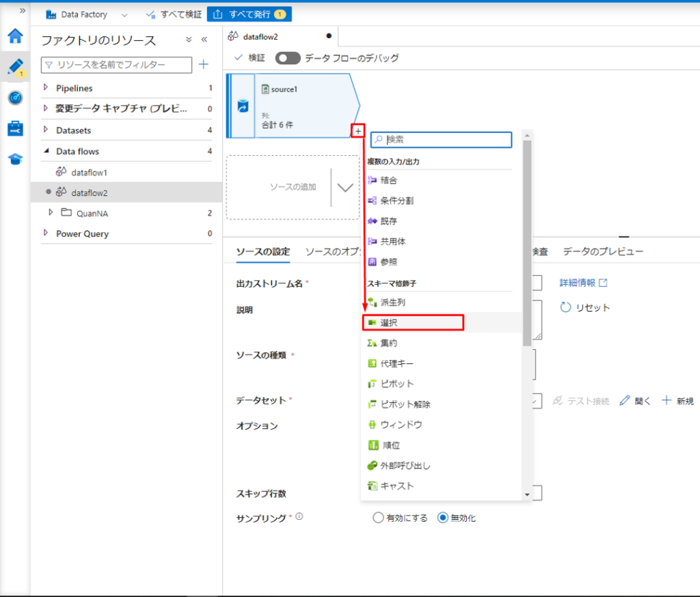This screenshot has width=700, height=597.
Task: Open the Author pencil hub
Action: [15, 67]
